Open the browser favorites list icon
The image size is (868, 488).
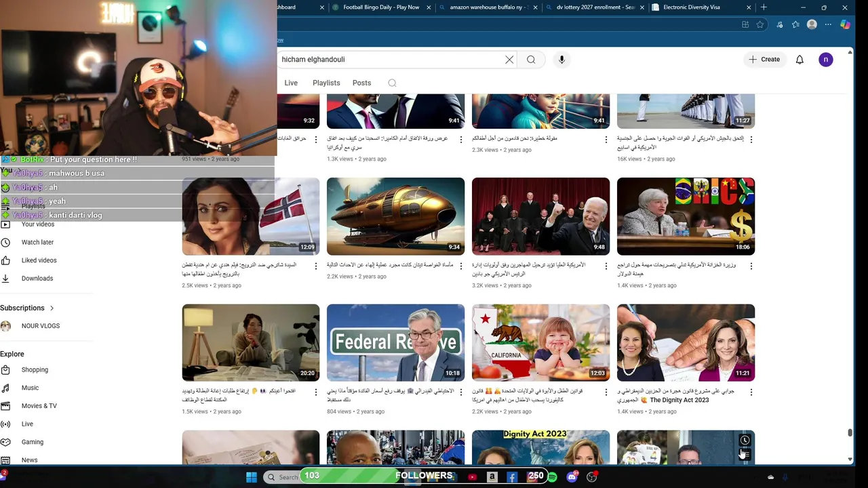795,24
